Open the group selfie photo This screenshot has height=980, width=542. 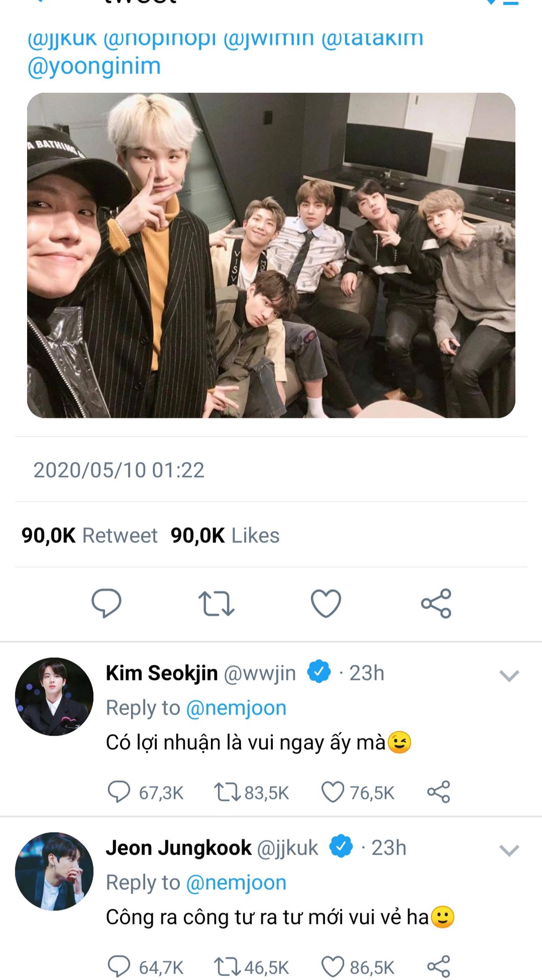tap(271, 255)
